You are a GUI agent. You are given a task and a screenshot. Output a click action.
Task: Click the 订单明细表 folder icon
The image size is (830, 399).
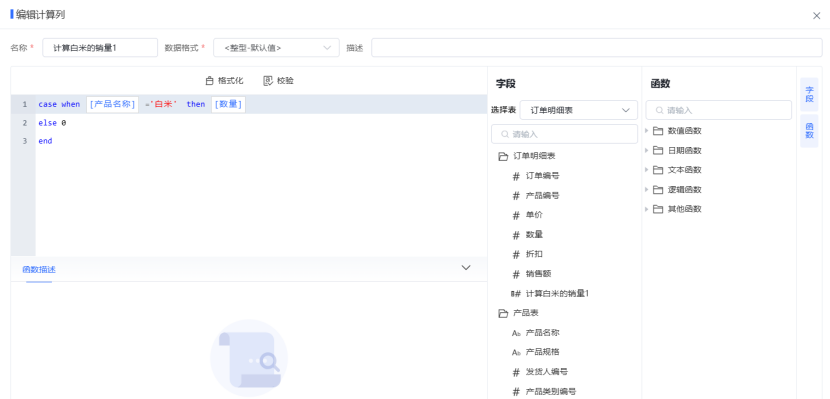(x=503, y=157)
